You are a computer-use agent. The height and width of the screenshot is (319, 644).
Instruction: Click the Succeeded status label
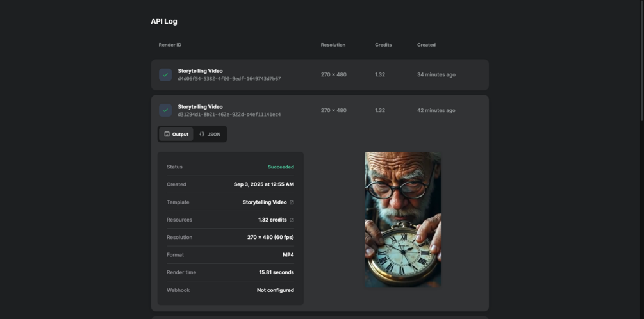[x=281, y=167]
